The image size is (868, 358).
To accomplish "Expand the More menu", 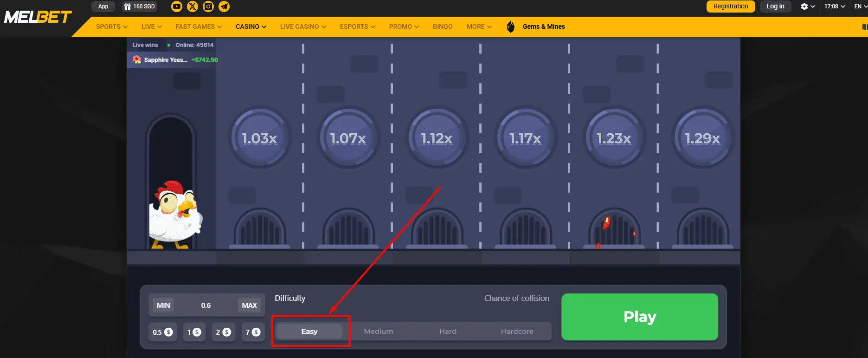I will [479, 27].
